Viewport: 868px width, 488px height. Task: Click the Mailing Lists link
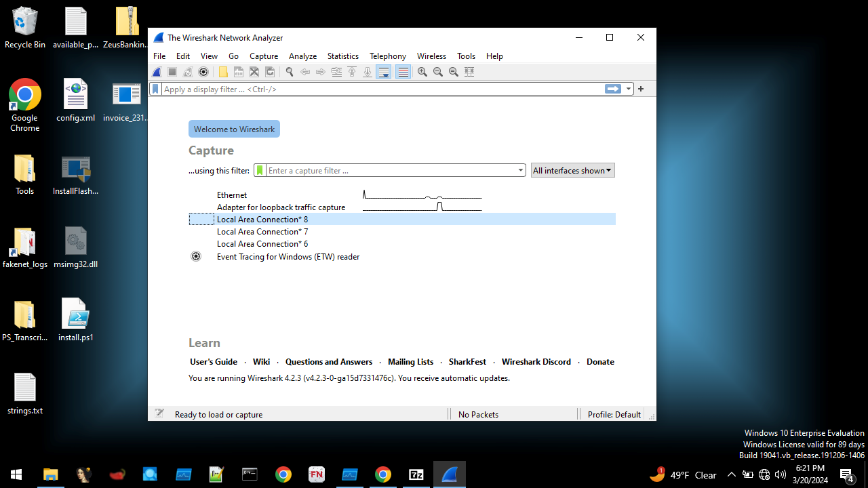click(410, 361)
